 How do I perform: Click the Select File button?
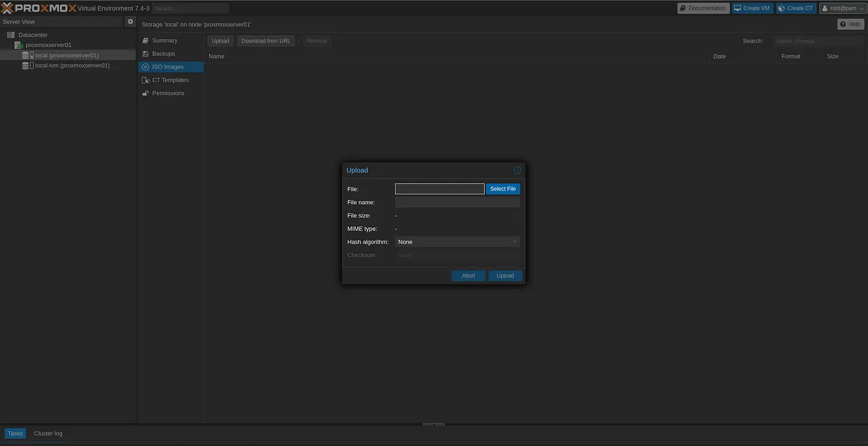[x=502, y=189]
